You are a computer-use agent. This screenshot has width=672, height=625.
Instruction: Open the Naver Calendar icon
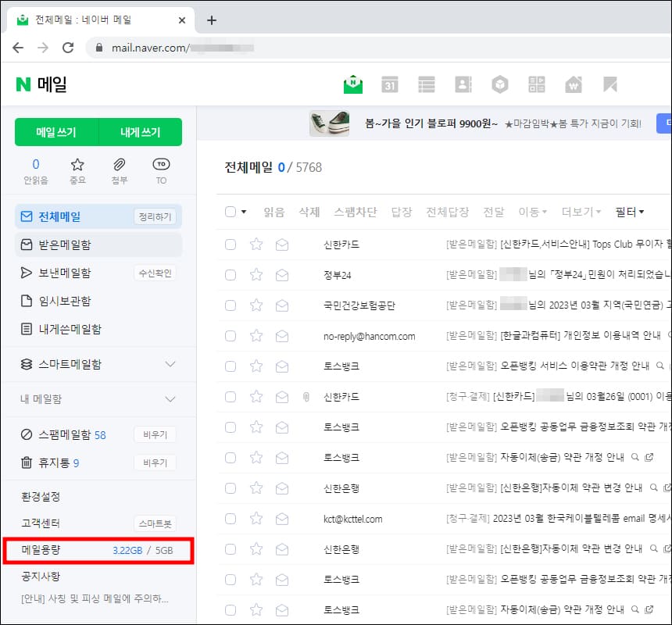[x=389, y=84]
